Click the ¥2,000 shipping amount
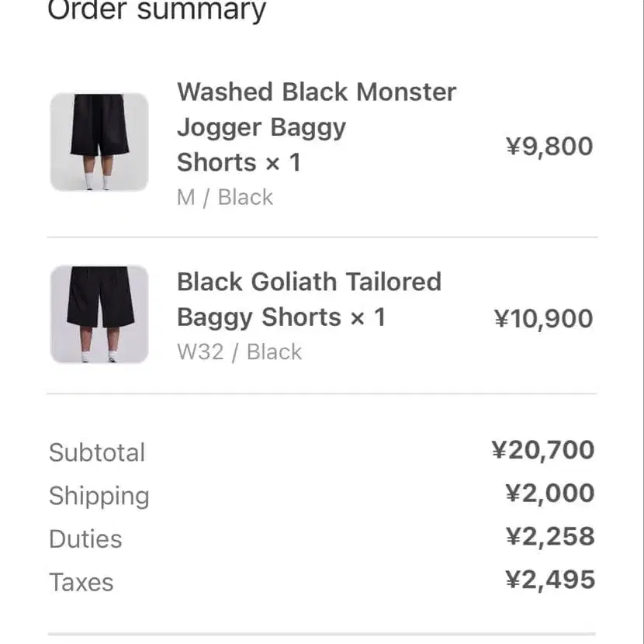Viewport: 644px width, 644px height. [x=549, y=493]
